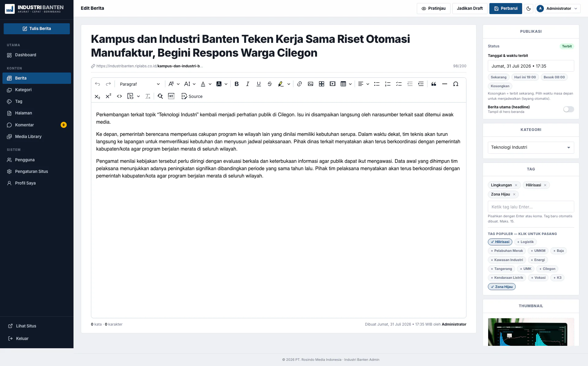Viewport: 588px width, 366px height.
Task: Preview article with Pratinjau button
Action: pyautogui.click(x=433, y=9)
